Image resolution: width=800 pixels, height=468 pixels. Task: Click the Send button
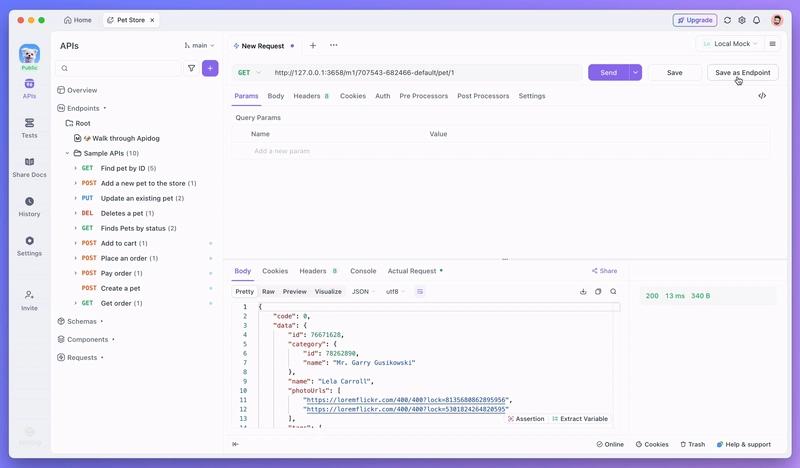coord(608,73)
